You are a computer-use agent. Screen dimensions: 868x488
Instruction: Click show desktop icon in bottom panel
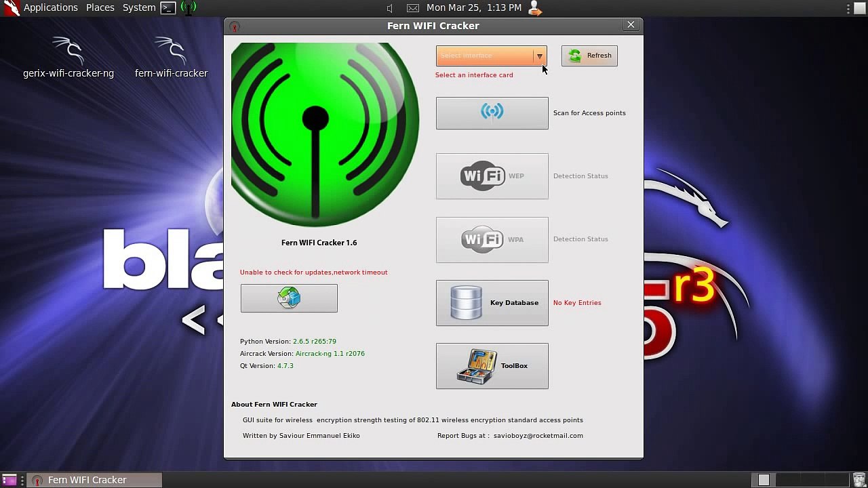pos(9,480)
